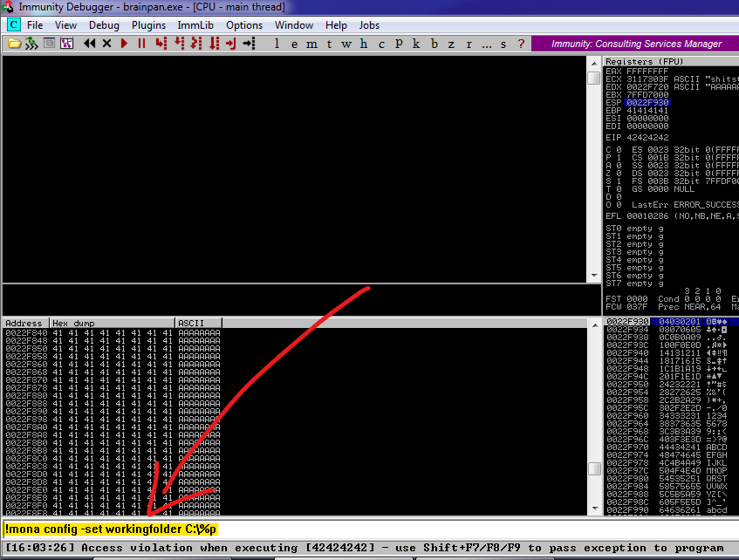Image resolution: width=739 pixels, height=560 pixels.
Task: Select stack row at address 0022F930
Action: click(x=671, y=322)
